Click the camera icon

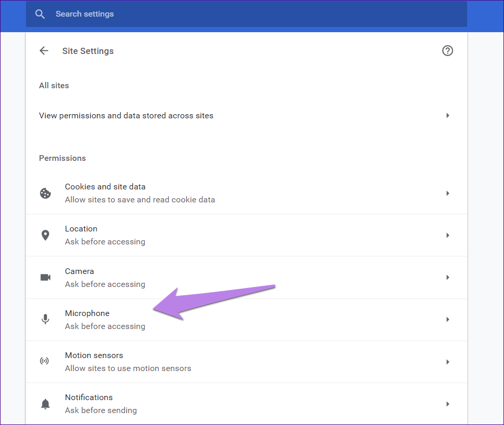[x=46, y=278]
